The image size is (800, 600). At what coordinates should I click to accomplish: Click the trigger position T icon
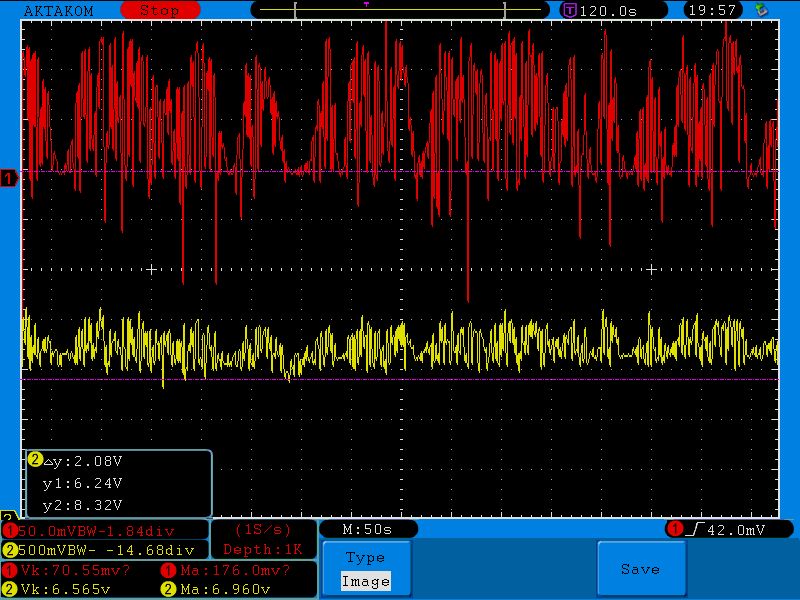click(x=569, y=10)
